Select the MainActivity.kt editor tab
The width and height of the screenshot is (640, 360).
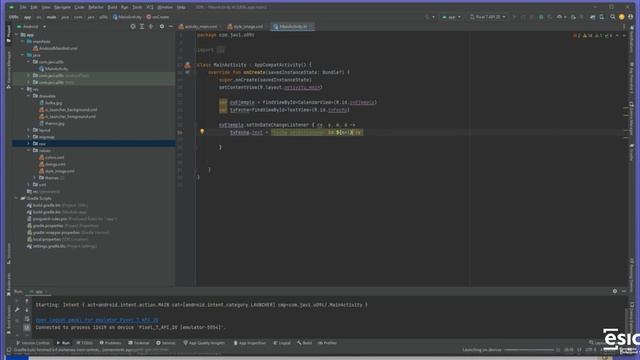(292, 27)
